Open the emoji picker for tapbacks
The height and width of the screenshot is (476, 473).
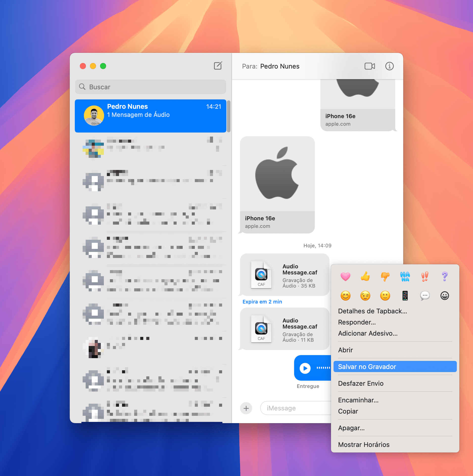click(445, 295)
